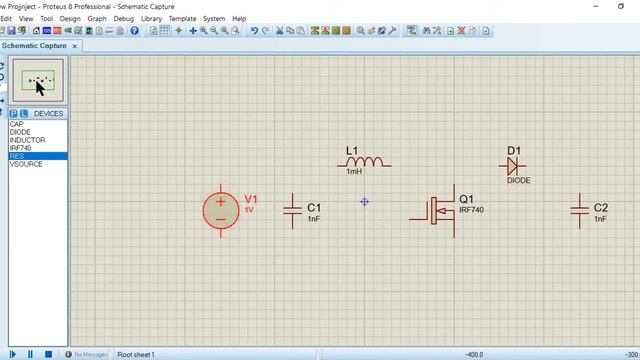Viewport: 640px width, 360px height.
Task: Save the project with the floppy icon
Action: [12, 31]
